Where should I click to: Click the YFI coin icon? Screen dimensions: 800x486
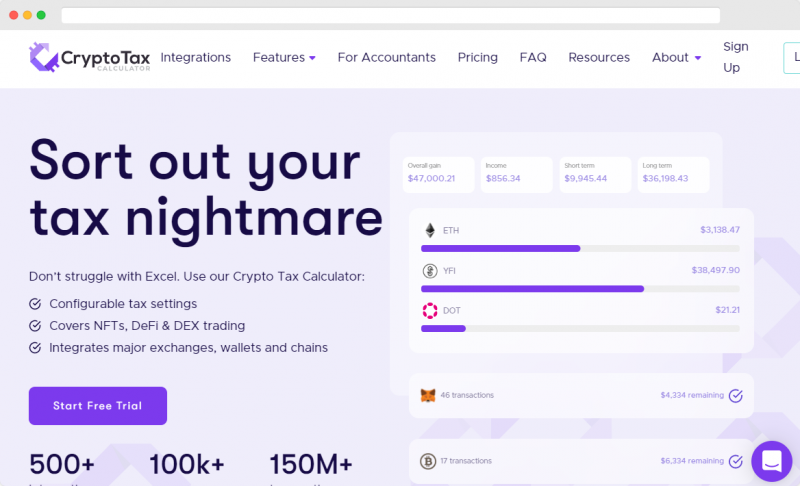click(430, 271)
